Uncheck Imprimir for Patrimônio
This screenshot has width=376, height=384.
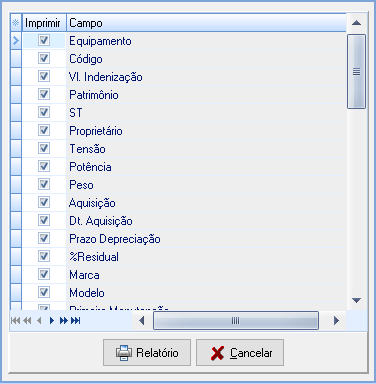tap(44, 94)
